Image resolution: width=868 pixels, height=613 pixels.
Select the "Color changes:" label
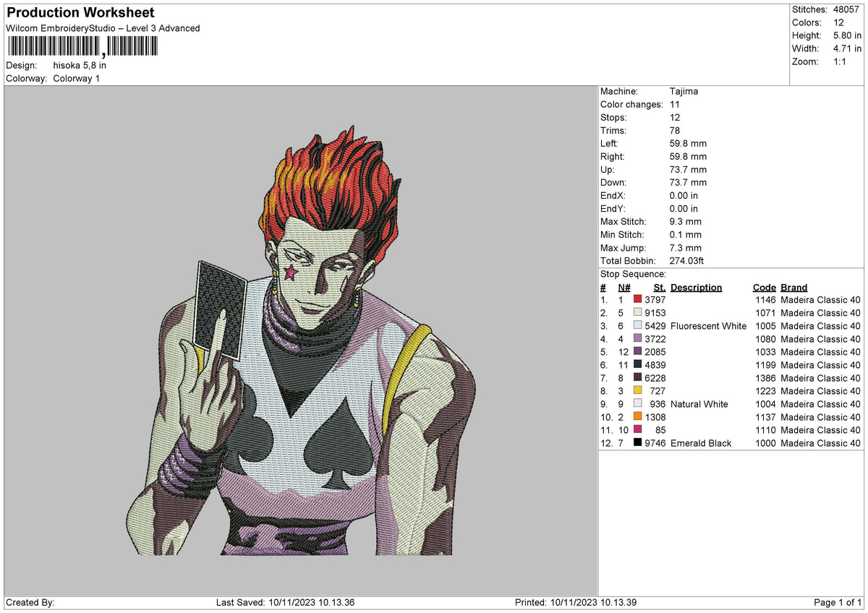[x=631, y=104]
